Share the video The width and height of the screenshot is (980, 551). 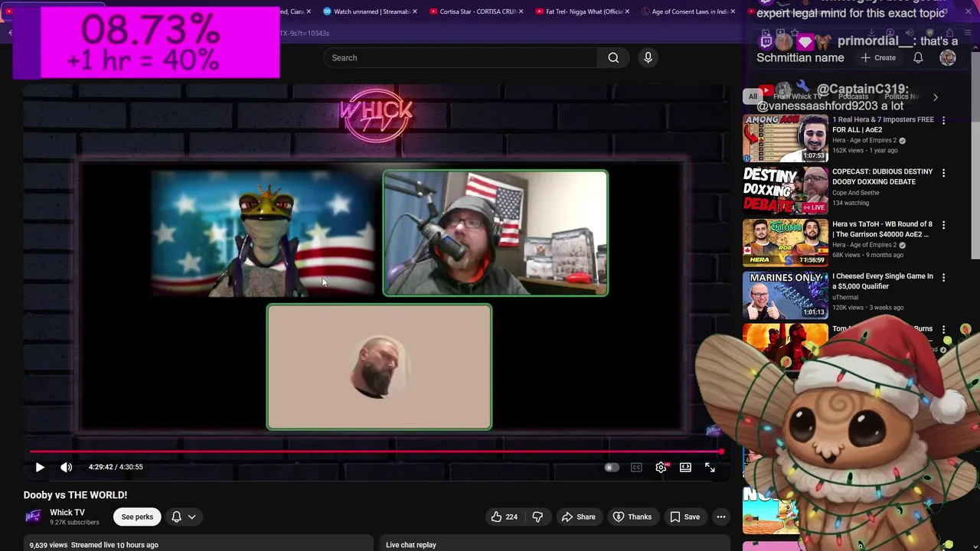coord(578,517)
